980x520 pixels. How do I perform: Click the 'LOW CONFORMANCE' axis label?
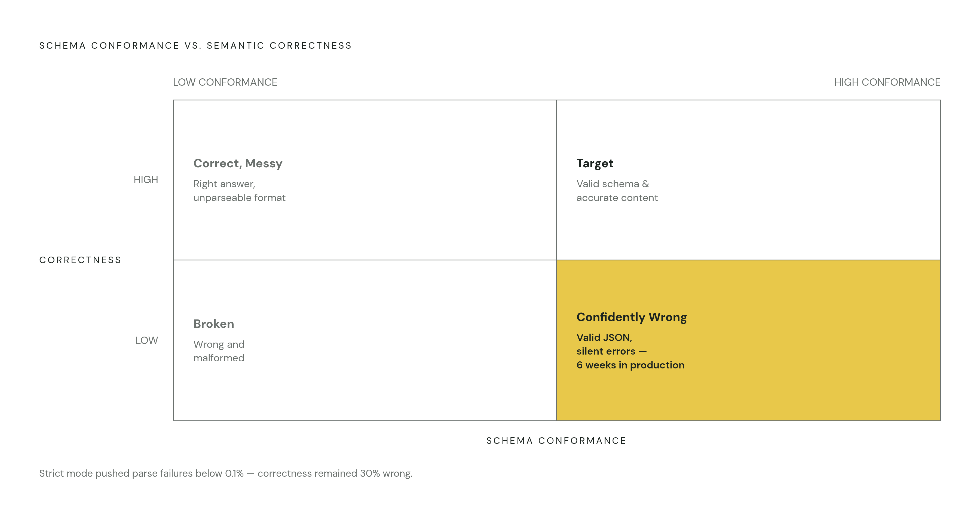pos(225,82)
